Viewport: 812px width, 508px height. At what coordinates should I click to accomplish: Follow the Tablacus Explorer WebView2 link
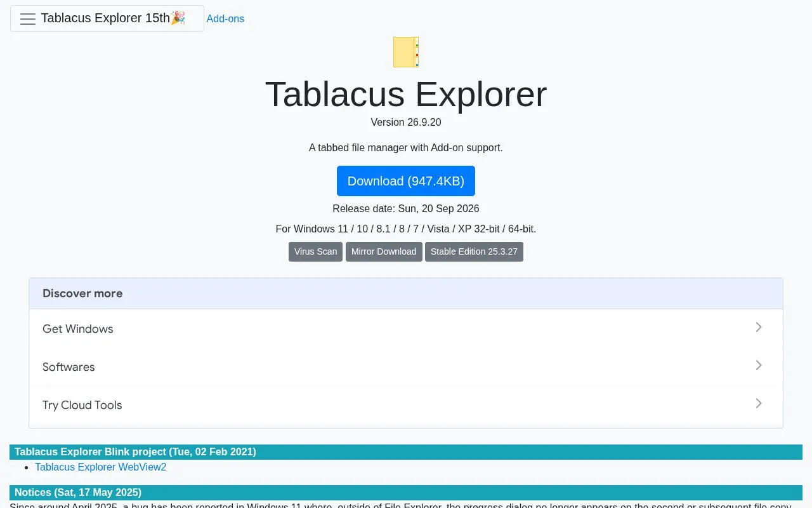[101, 467]
